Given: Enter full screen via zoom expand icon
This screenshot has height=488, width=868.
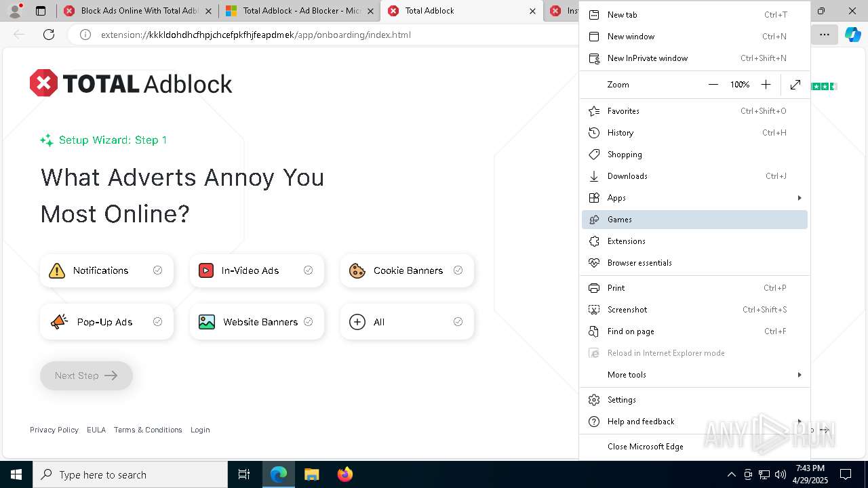Looking at the screenshot, I should 795,85.
